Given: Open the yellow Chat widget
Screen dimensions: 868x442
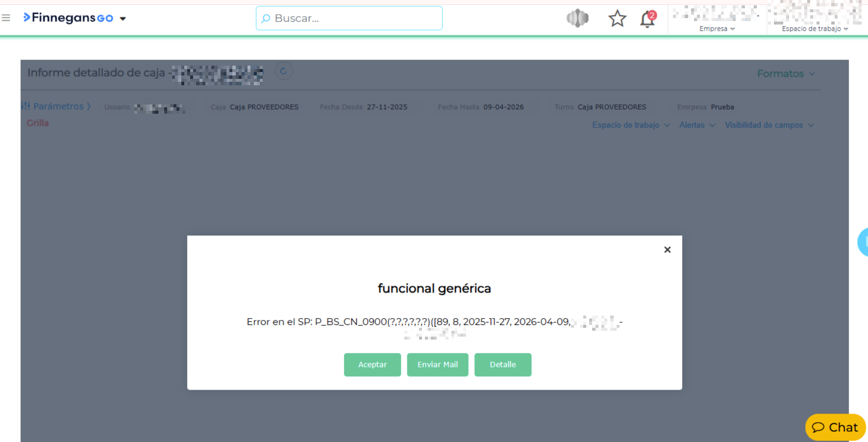Looking at the screenshot, I should point(835,427).
